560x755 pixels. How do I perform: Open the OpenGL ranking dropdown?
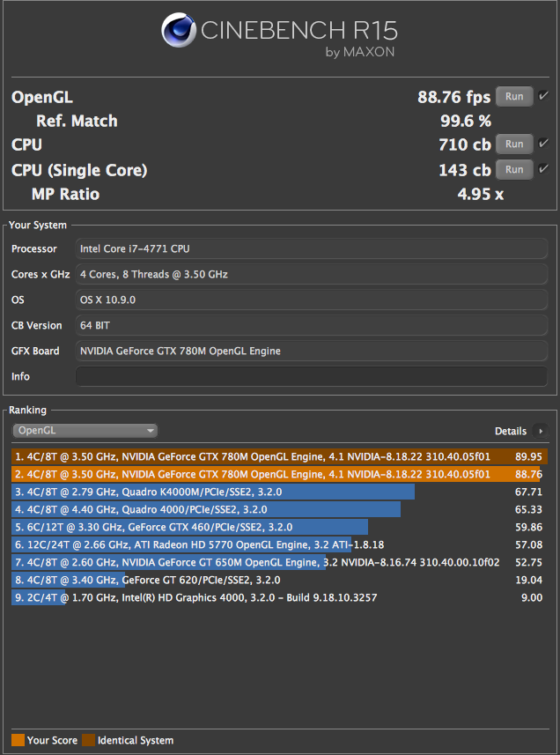[x=85, y=431]
